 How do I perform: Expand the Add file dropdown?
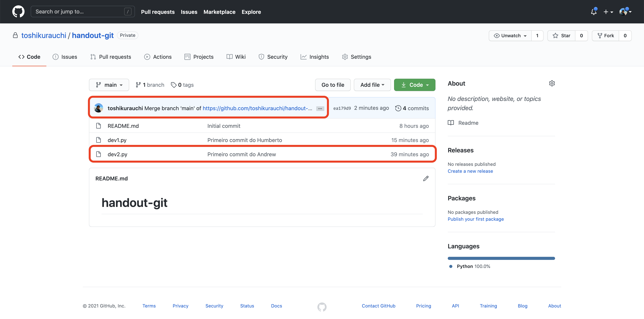coord(372,85)
